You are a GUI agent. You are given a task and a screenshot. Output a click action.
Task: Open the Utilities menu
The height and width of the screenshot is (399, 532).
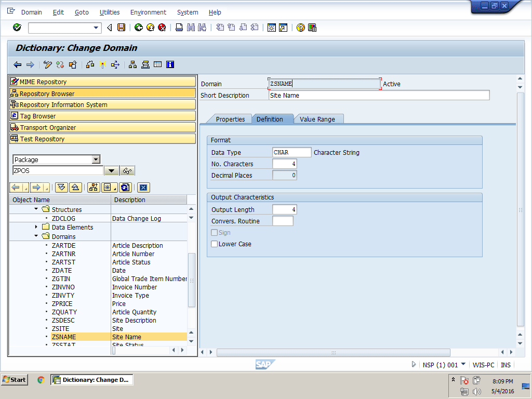(109, 12)
